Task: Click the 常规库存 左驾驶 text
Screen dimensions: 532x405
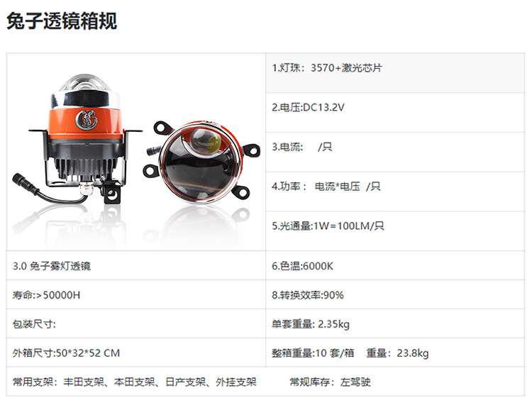Action: point(330,382)
